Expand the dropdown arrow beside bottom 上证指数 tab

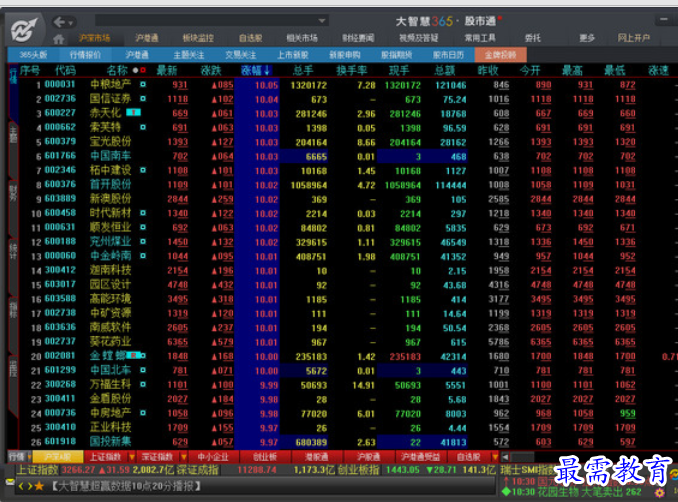tap(131, 457)
